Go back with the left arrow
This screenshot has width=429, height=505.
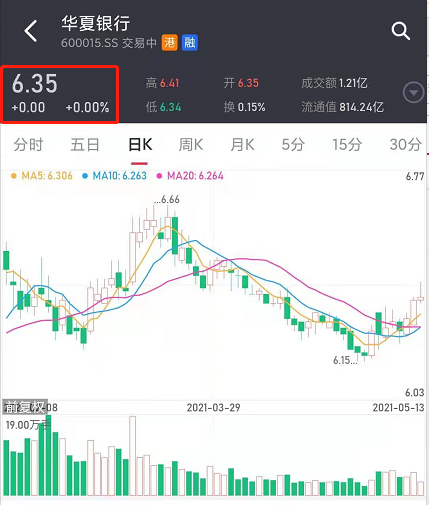pos(31,31)
